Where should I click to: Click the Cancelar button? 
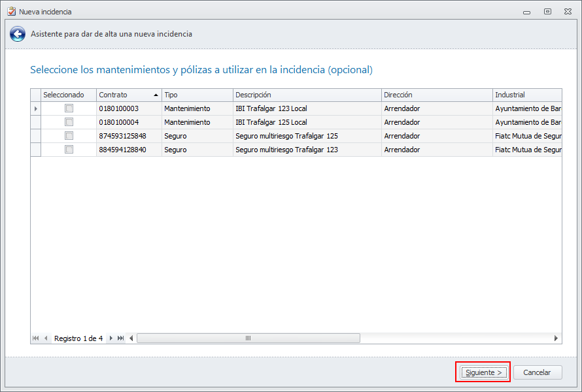click(x=537, y=372)
